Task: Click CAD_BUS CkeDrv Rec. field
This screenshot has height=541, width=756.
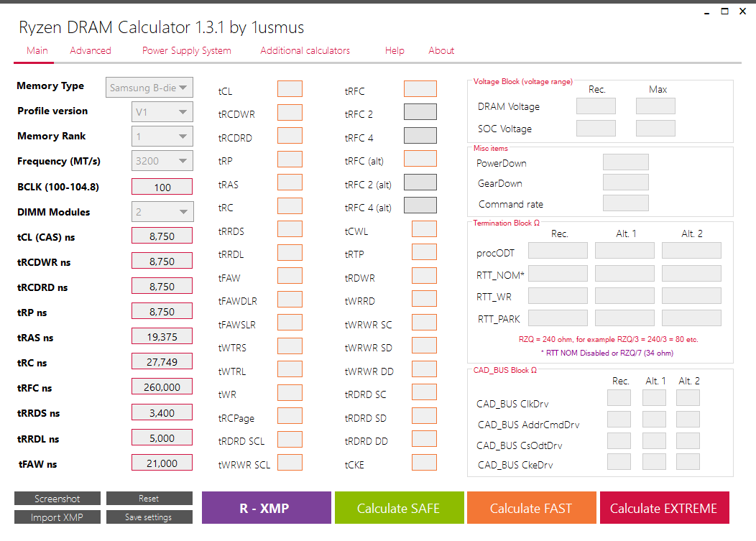Action: 619,462
